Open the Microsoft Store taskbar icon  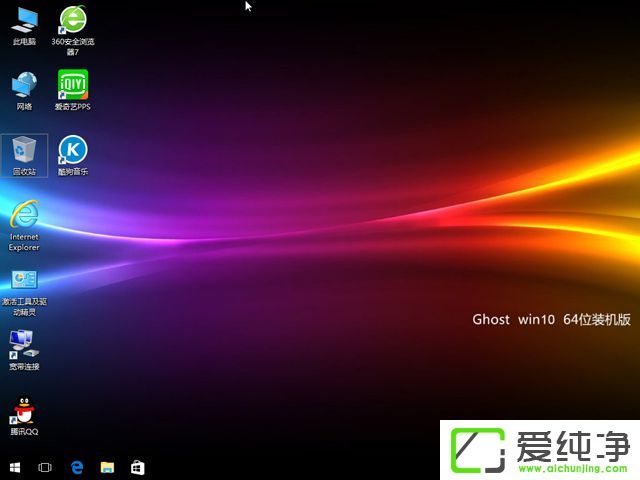point(137,467)
